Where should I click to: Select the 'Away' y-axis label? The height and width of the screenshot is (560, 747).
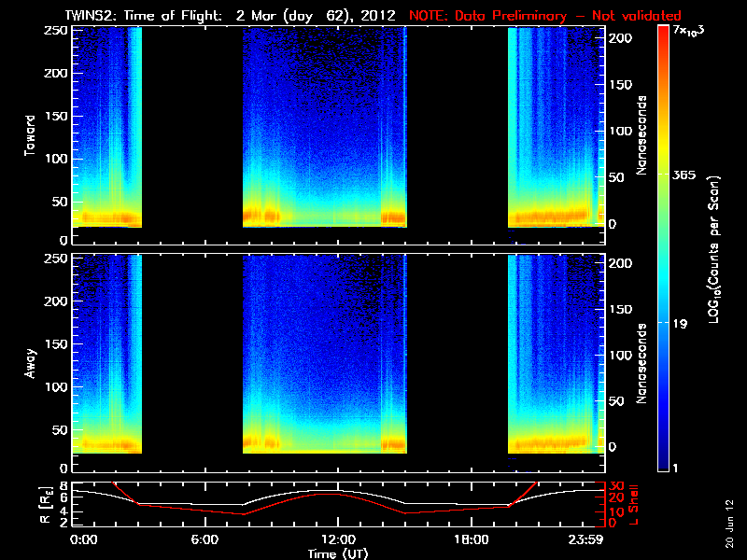click(x=30, y=361)
